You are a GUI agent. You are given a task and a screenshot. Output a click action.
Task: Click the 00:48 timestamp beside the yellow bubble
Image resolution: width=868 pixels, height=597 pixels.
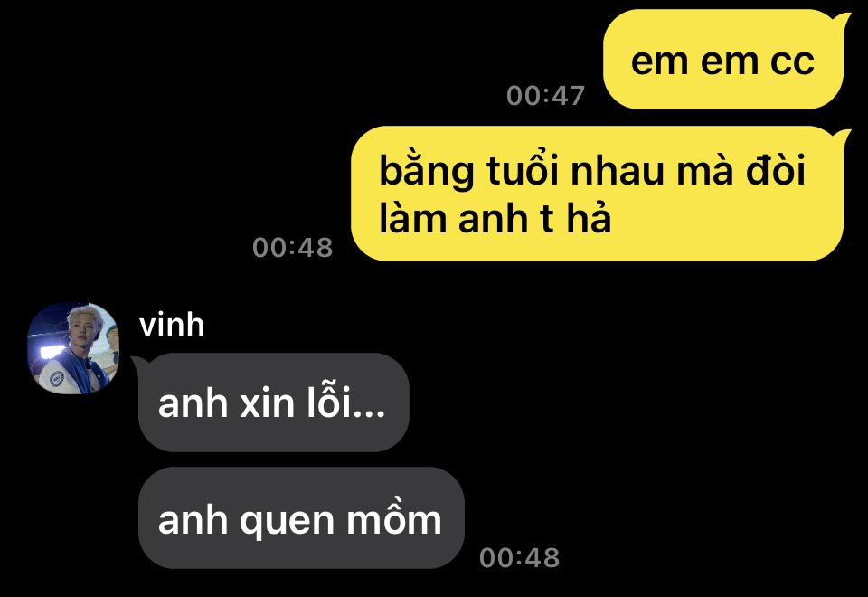pyautogui.click(x=292, y=247)
